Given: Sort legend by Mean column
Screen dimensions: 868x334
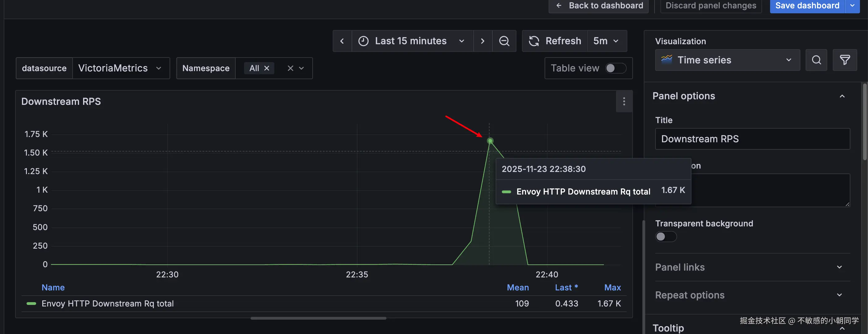Looking at the screenshot, I should pos(518,287).
